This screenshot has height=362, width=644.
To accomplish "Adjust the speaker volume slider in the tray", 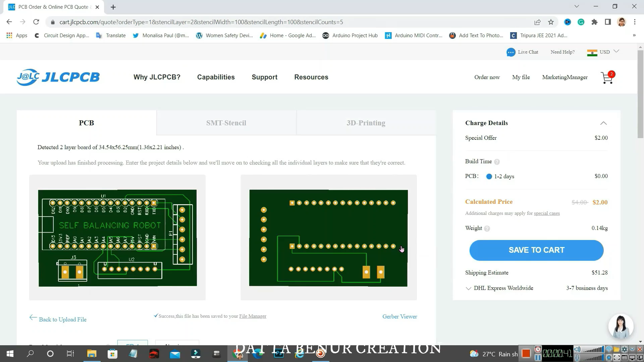I will pos(594,350).
